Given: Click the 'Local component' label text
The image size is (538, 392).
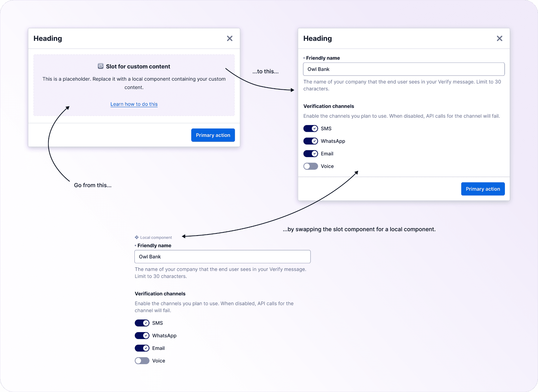Looking at the screenshot, I should [x=156, y=238].
